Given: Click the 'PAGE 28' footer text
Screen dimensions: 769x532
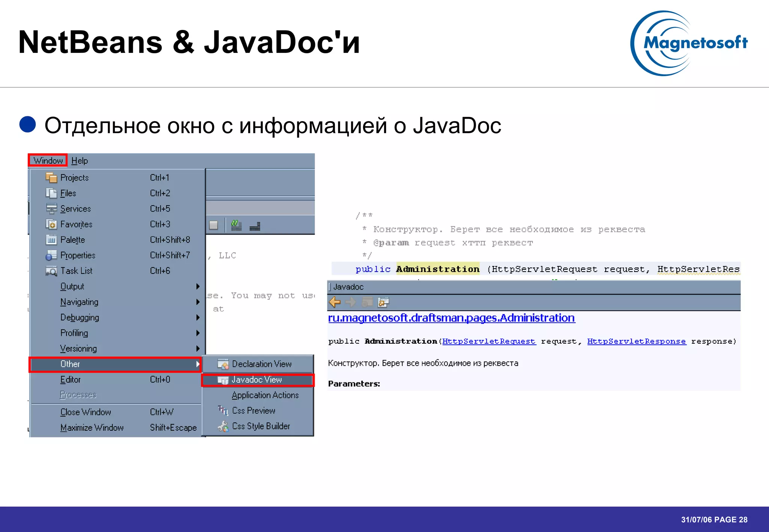Looking at the screenshot, I should (x=731, y=520).
